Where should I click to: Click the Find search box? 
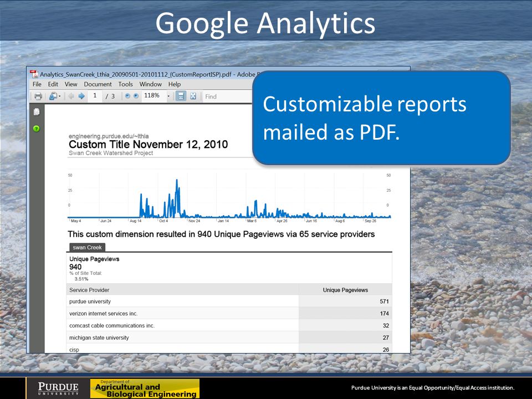[227, 96]
